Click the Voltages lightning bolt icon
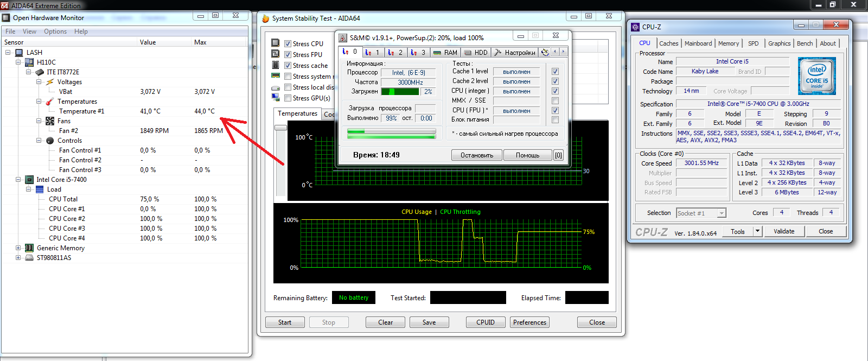 50,82
